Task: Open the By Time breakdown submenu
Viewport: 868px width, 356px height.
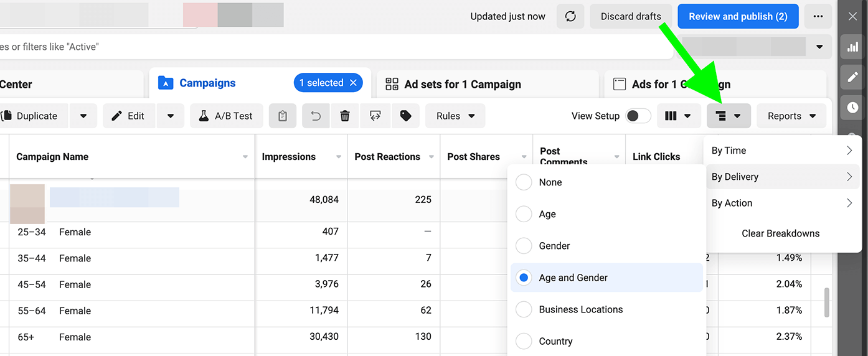Action: (782, 151)
